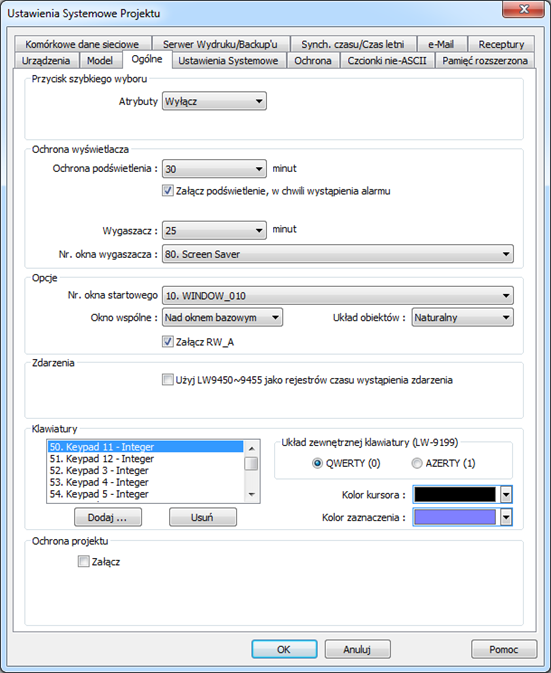The width and height of the screenshot is (551, 673).
Task: Click keypad list scroll up arrow
Action: pyautogui.click(x=251, y=449)
